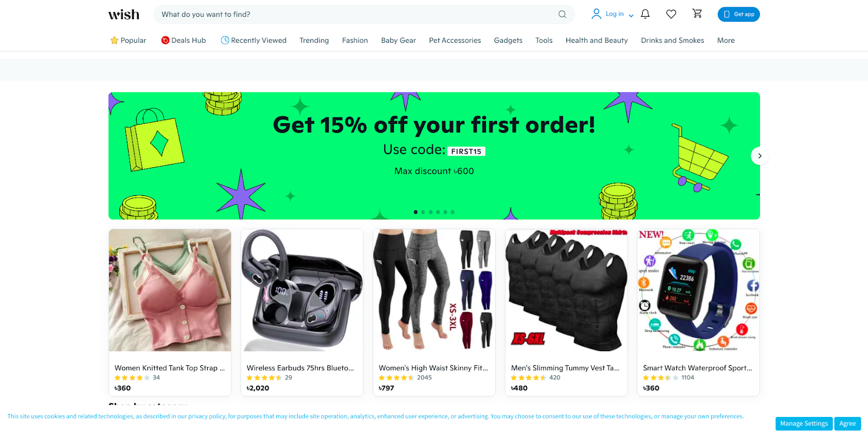The width and height of the screenshot is (868, 437).
Task: Open the Fashion category
Action: coord(355,40)
